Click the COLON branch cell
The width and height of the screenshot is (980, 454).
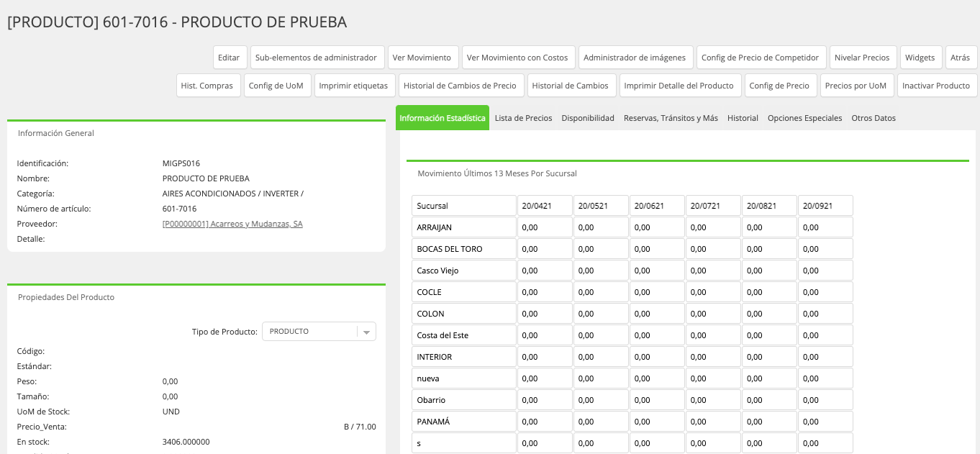pyautogui.click(x=464, y=314)
